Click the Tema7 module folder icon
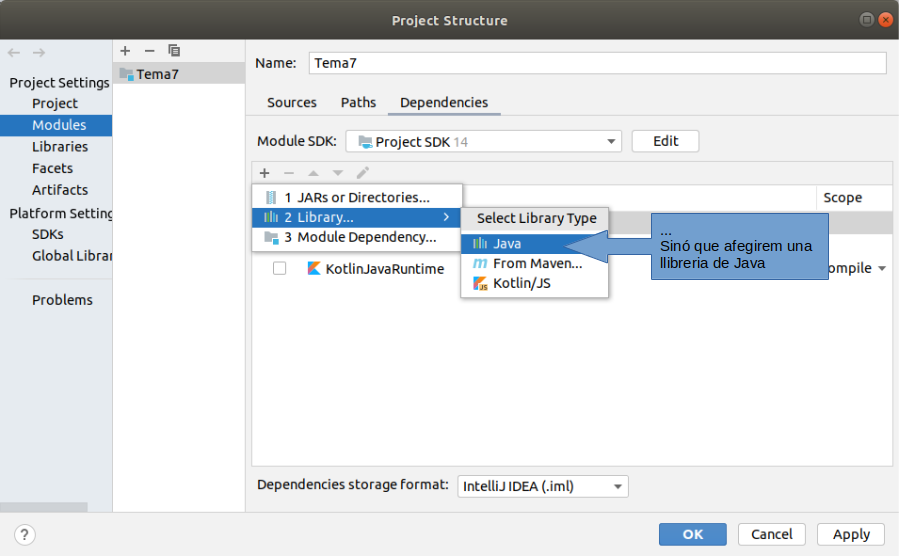The width and height of the screenshot is (899, 556). click(126, 74)
